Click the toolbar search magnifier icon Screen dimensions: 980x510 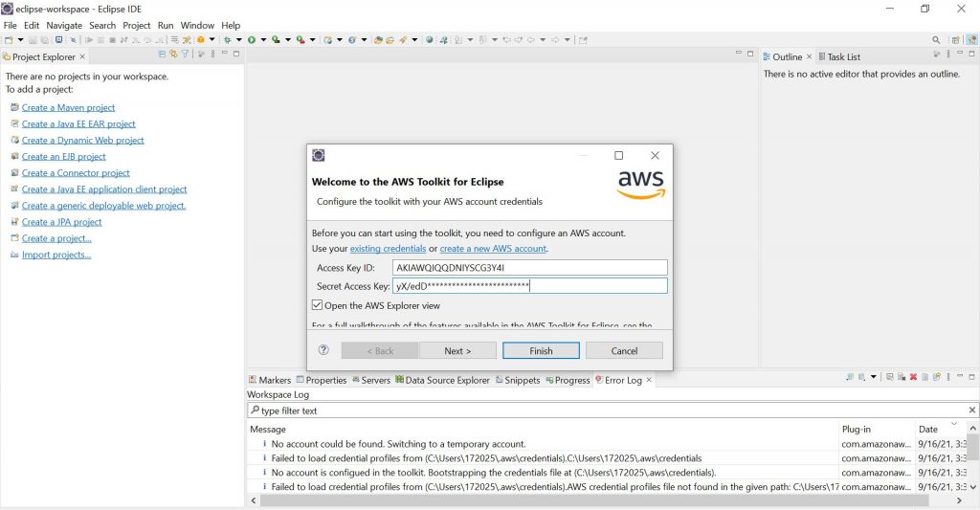coord(936,40)
